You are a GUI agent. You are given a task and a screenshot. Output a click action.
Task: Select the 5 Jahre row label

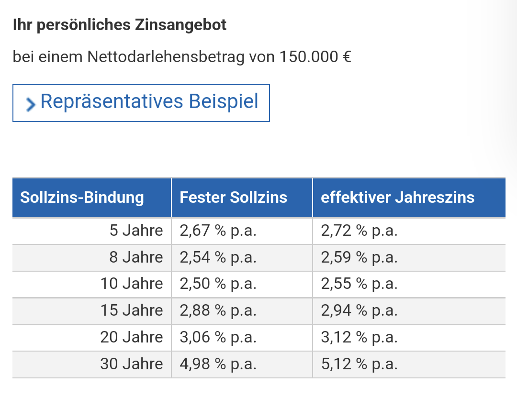pos(136,231)
